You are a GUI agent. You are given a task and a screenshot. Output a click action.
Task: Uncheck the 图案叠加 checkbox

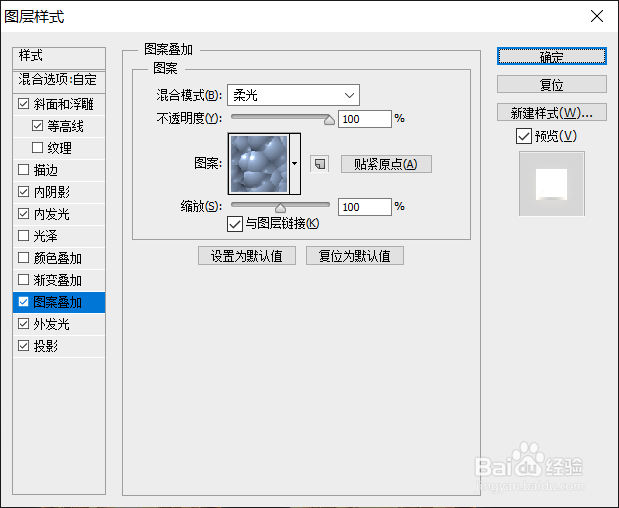point(23,302)
